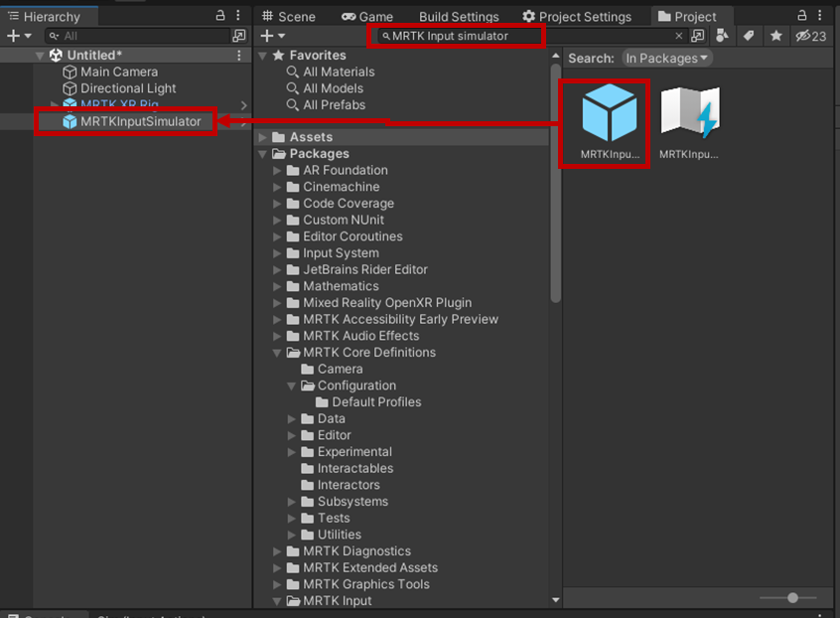Save search as favorite star icon

click(775, 36)
